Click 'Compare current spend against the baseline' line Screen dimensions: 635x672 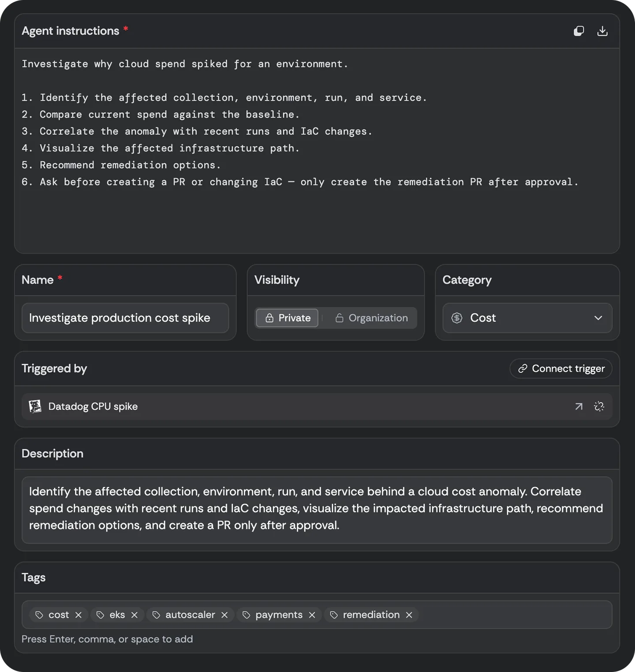point(161,115)
